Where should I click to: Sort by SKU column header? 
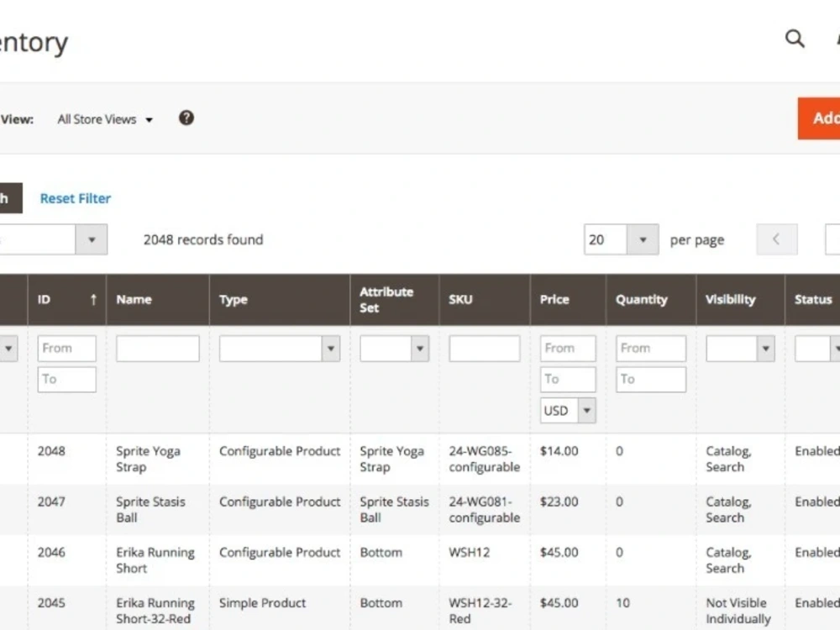(485, 300)
